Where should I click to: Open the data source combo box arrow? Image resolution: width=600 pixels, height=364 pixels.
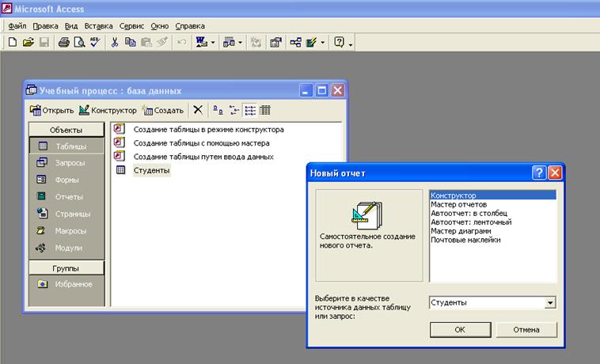[550, 303]
